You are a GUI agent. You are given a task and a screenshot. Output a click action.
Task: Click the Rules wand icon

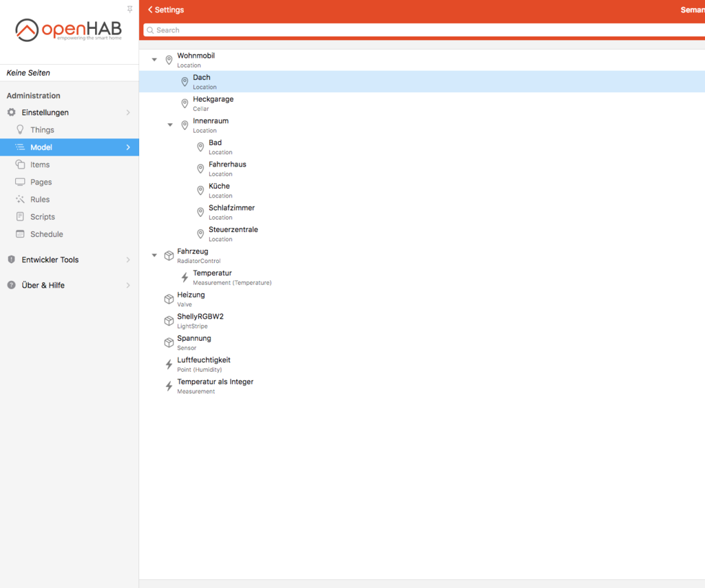20,199
